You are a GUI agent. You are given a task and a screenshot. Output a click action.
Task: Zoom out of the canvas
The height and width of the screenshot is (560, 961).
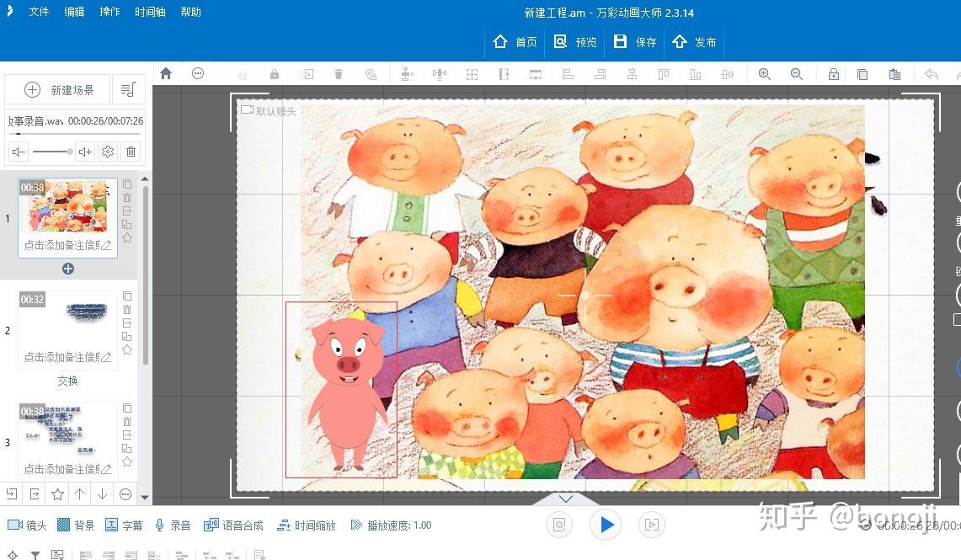796,74
